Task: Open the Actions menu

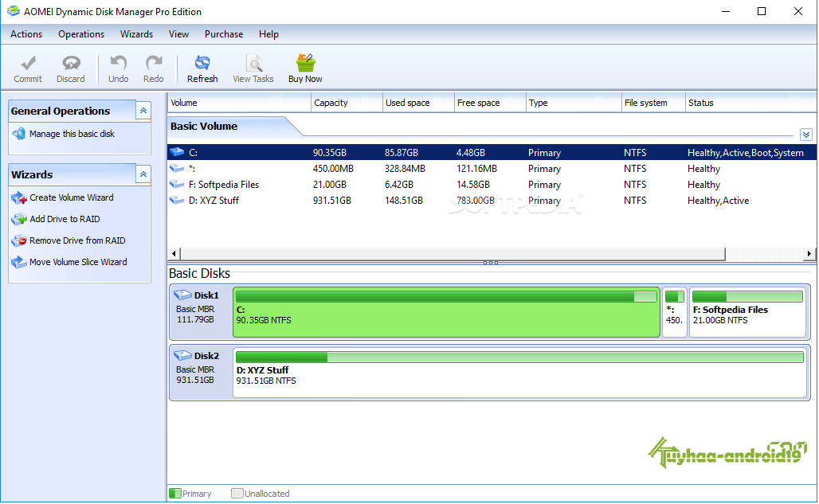Action: click(26, 34)
